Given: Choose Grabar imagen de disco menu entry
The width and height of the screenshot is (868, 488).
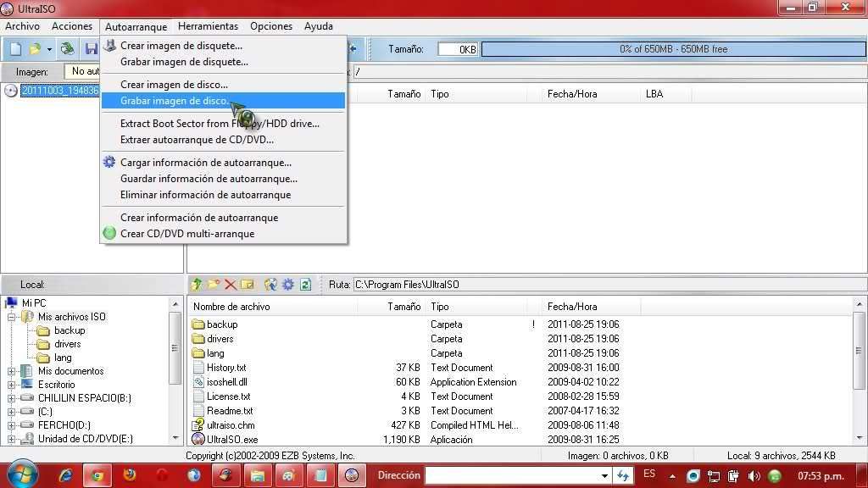Looking at the screenshot, I should click(223, 101).
